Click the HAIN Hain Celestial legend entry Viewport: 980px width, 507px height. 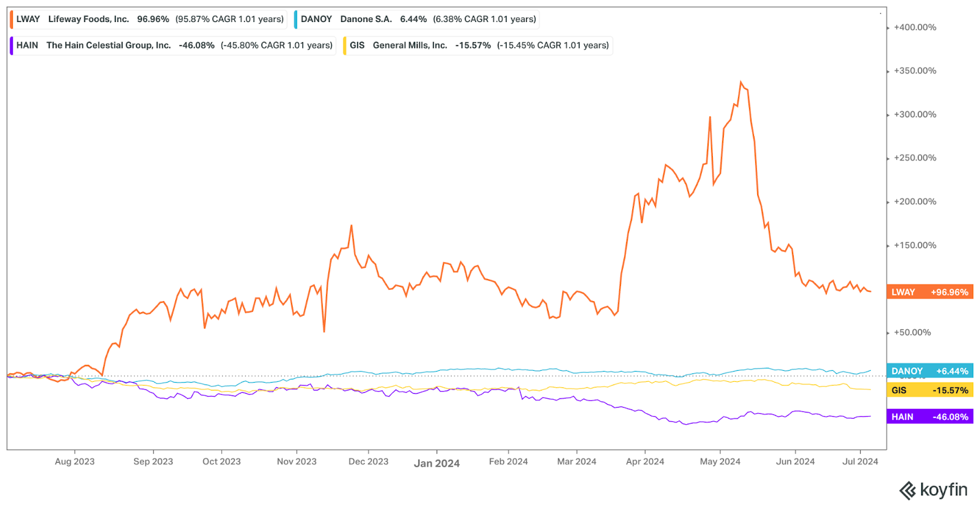[x=173, y=45]
